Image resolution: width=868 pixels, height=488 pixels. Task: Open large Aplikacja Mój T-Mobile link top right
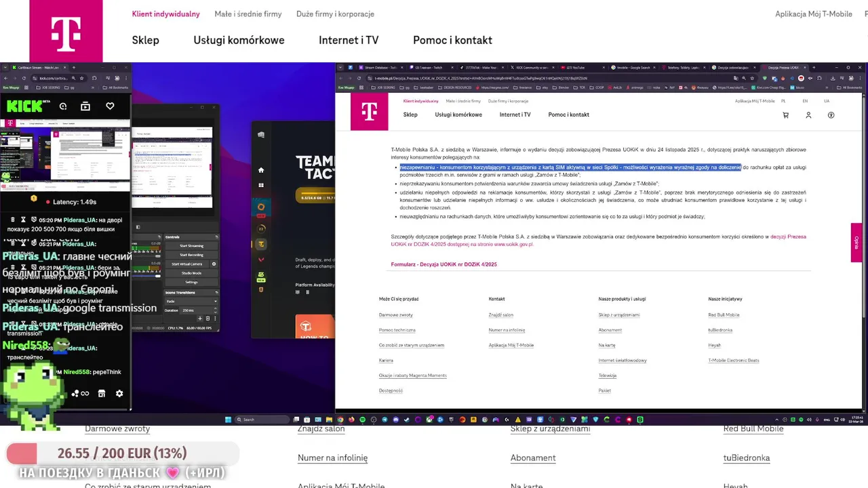click(814, 14)
